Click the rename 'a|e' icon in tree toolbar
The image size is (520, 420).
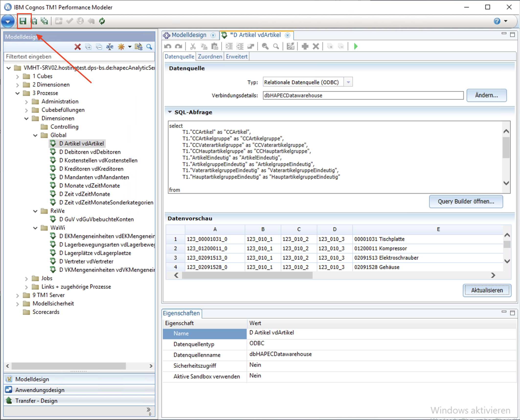(110, 47)
